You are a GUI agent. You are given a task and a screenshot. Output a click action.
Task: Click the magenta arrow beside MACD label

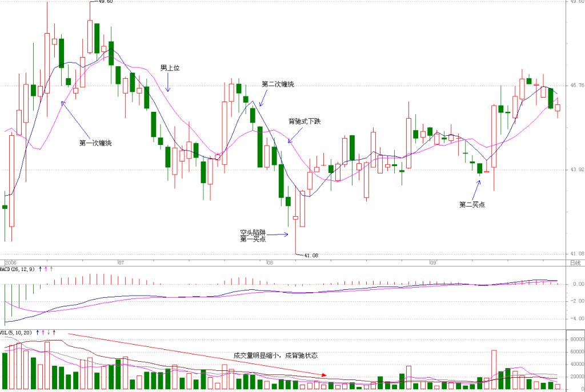coord(46,269)
